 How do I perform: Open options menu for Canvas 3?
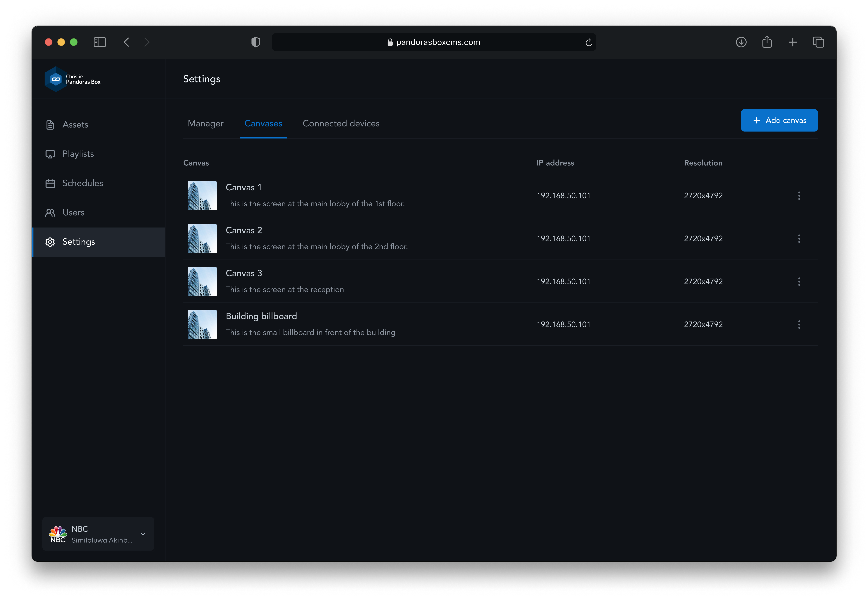(x=799, y=281)
